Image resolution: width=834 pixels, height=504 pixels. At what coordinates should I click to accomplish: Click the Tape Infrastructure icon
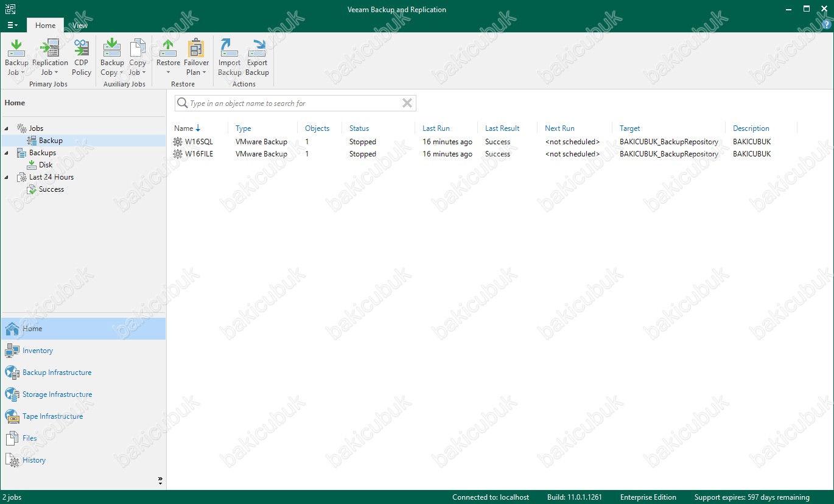click(x=12, y=416)
